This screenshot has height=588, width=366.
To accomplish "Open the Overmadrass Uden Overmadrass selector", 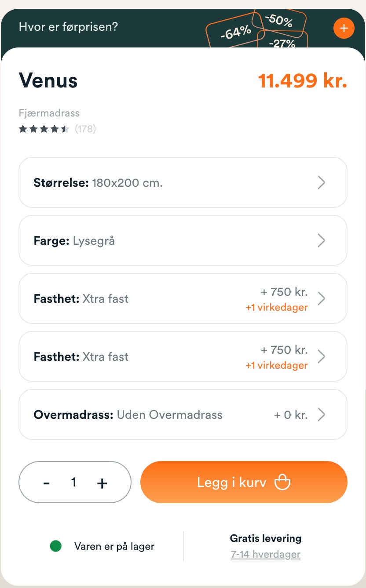I will coord(183,414).
